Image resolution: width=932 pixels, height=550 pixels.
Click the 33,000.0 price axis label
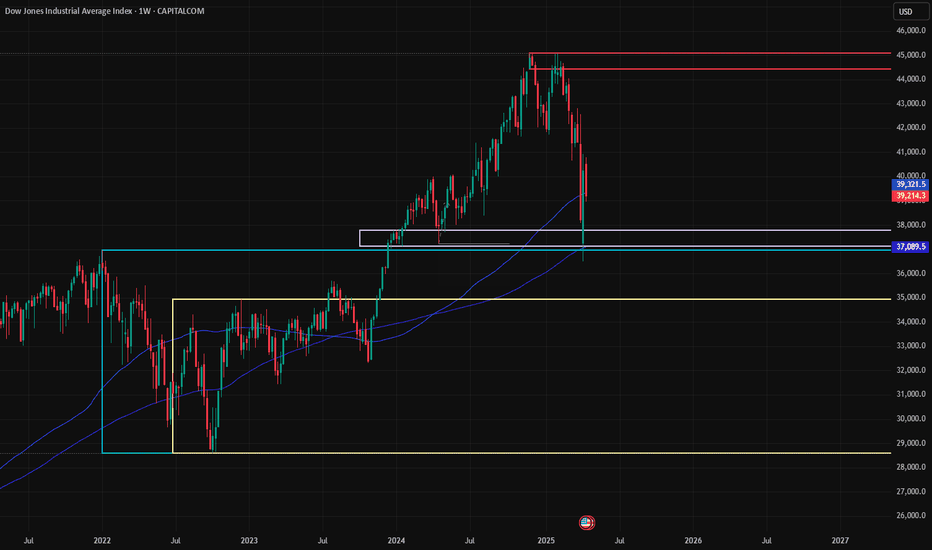coord(911,345)
